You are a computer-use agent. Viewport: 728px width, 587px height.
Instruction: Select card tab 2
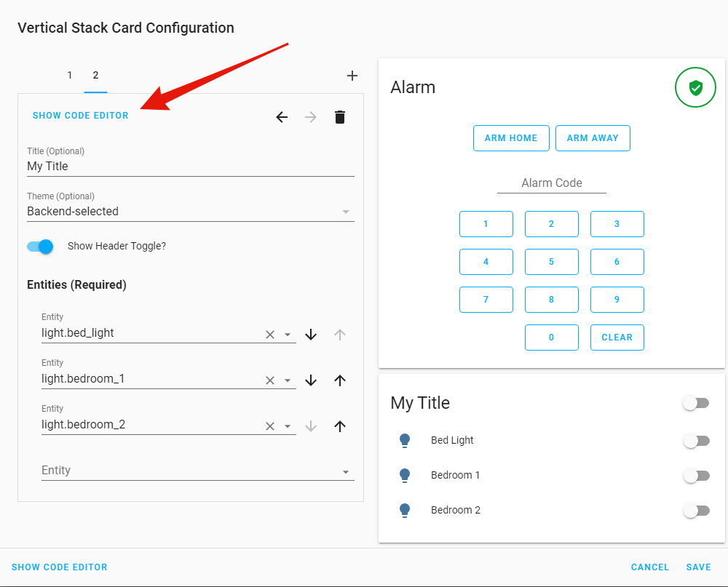(x=95, y=75)
